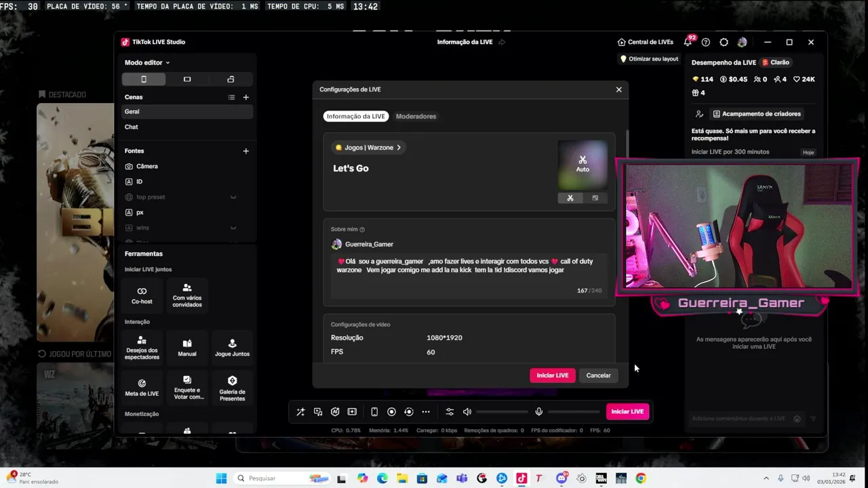Adjust the speaker volume slider
Screen dimensions: 868x488
coord(502,412)
